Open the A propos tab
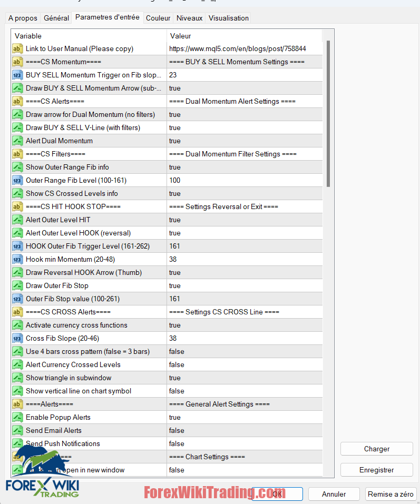Viewport: 420px width, 504px height. (23, 18)
